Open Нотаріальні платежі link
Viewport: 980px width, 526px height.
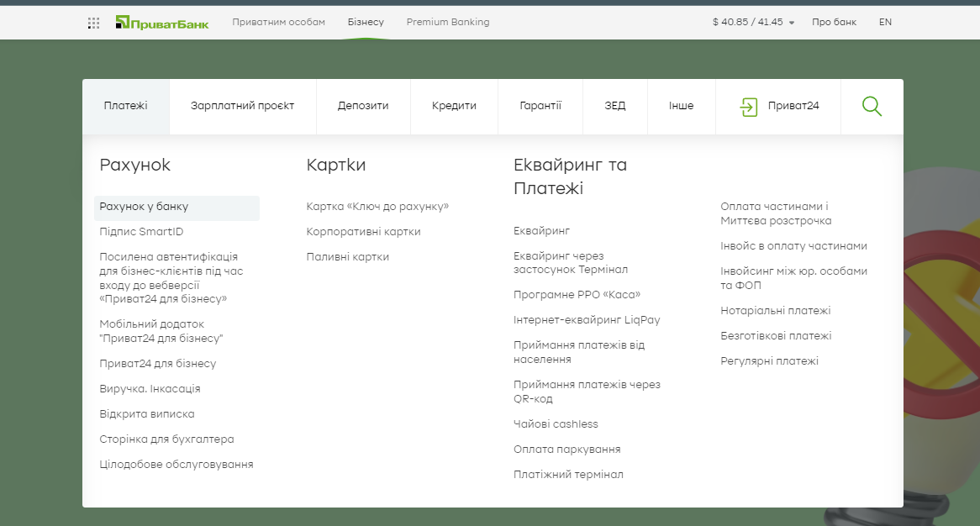[x=776, y=311]
